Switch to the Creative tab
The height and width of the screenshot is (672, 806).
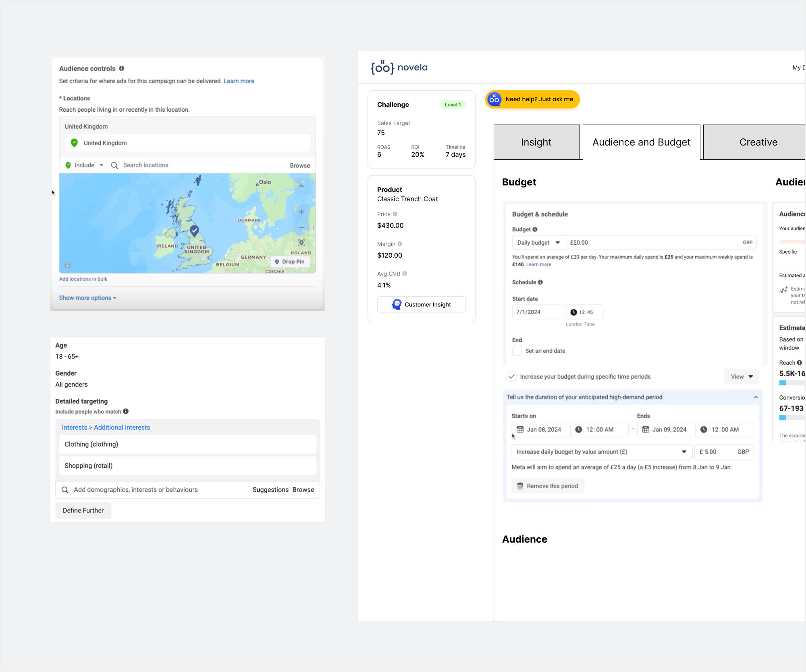pyautogui.click(x=754, y=142)
